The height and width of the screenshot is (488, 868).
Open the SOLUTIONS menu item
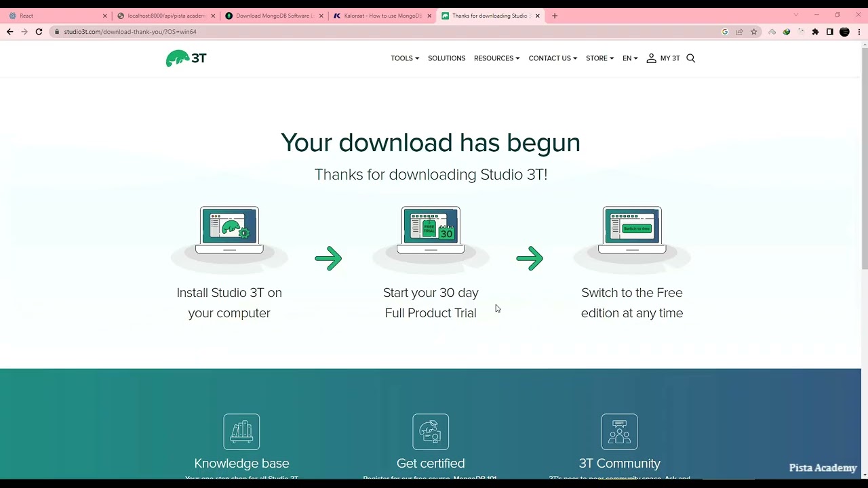pyautogui.click(x=446, y=58)
